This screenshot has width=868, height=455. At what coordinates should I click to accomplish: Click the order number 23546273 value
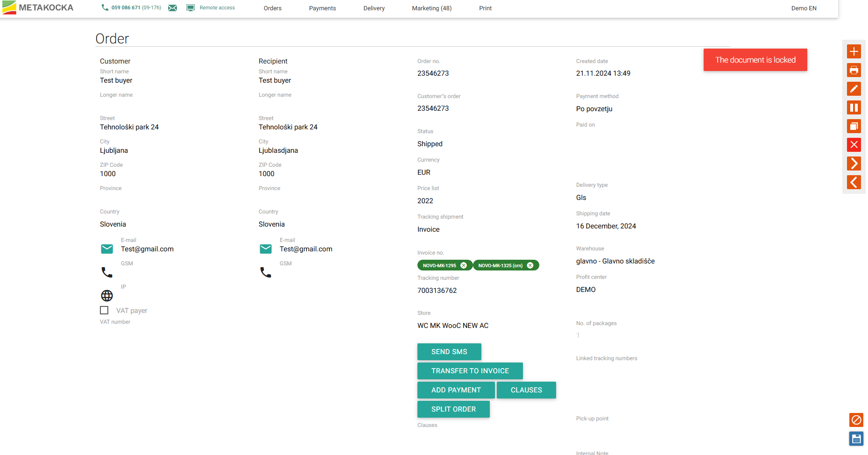point(433,73)
